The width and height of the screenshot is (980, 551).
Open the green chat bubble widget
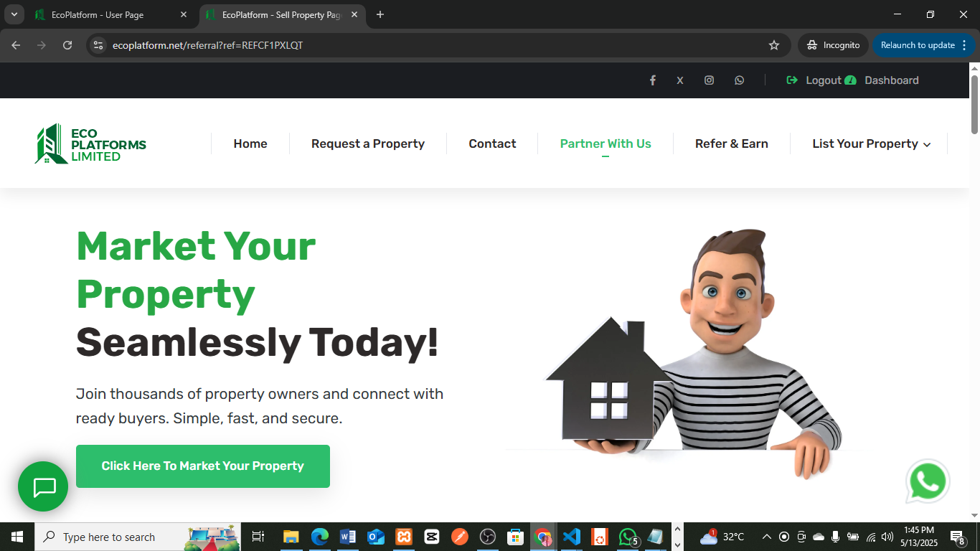coord(43,486)
